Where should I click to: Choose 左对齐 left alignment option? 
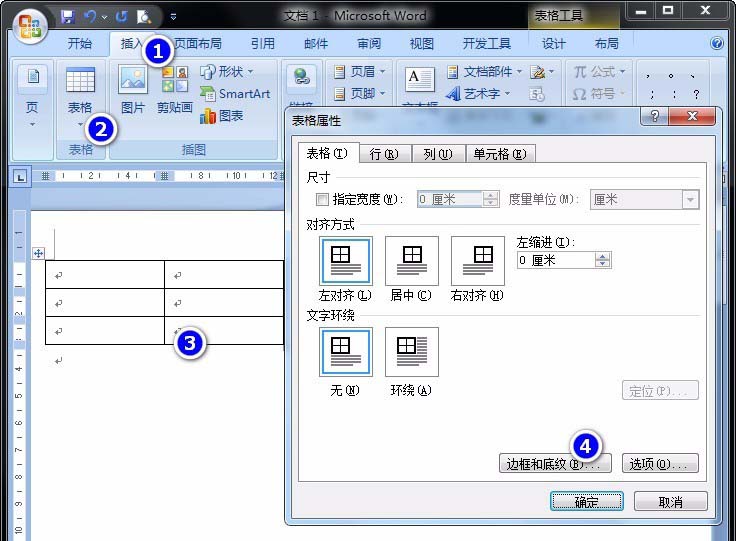tap(345, 261)
